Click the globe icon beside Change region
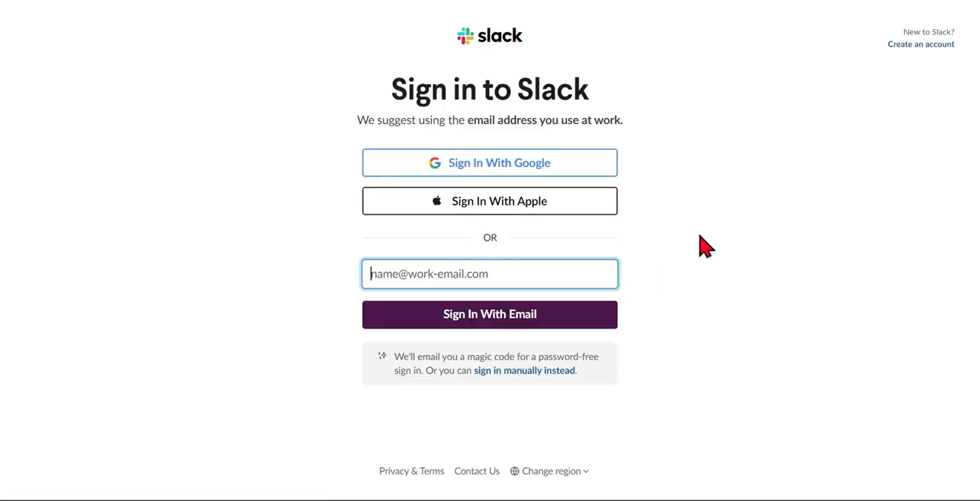This screenshot has height=501, width=980. [514, 471]
